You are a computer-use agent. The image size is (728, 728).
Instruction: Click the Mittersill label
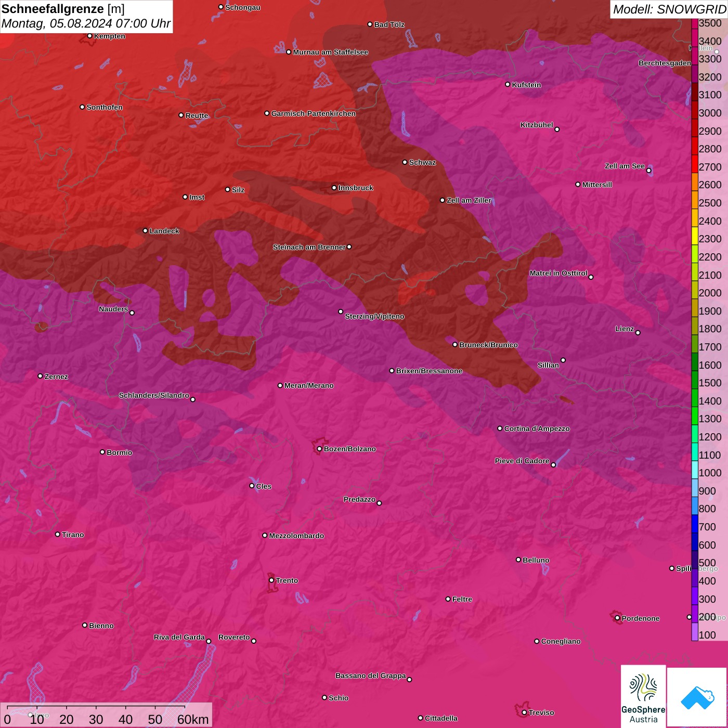point(597,185)
